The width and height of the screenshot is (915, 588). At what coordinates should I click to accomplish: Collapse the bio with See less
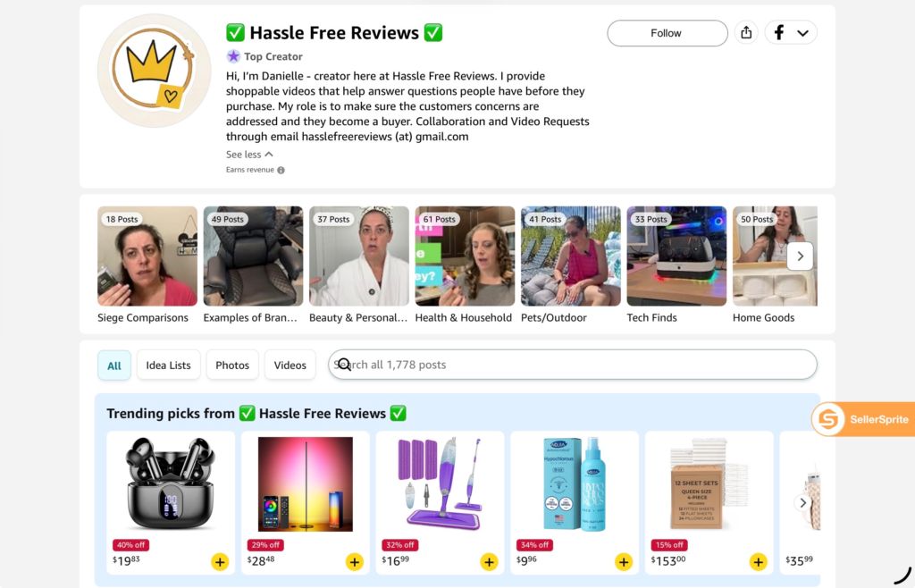tap(249, 155)
